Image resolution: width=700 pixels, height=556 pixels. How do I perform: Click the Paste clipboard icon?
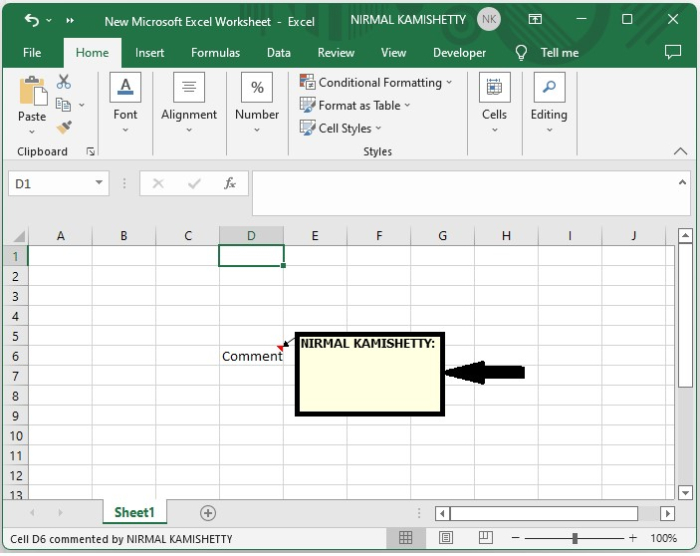coord(33,92)
